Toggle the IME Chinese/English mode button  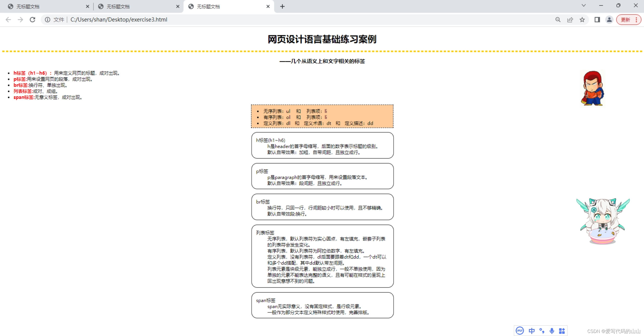[x=532, y=331]
